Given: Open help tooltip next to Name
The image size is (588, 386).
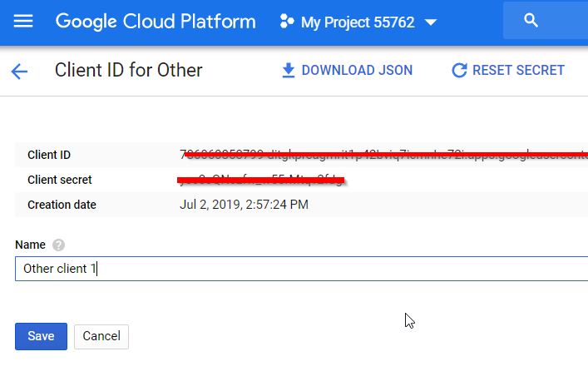Looking at the screenshot, I should pyautogui.click(x=58, y=245).
